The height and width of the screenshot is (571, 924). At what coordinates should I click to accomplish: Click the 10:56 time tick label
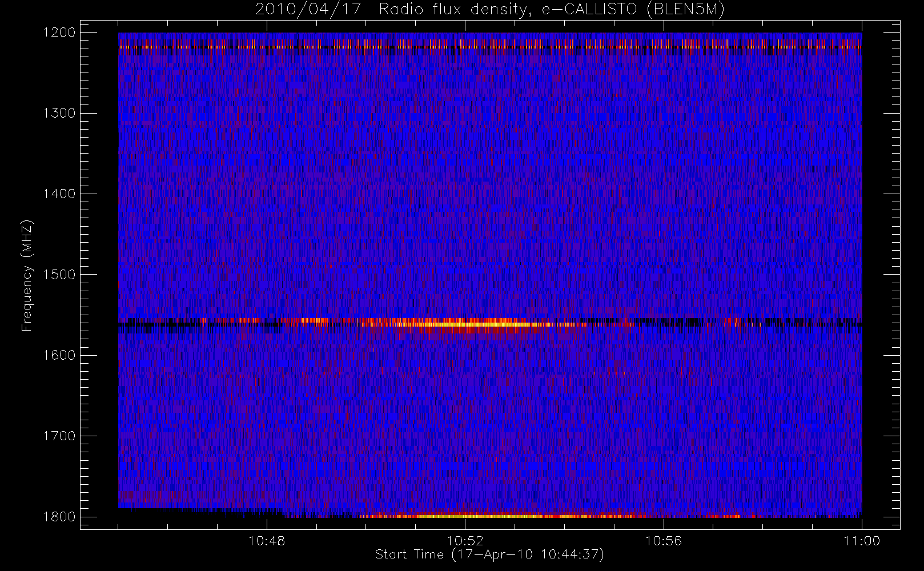[x=664, y=541]
